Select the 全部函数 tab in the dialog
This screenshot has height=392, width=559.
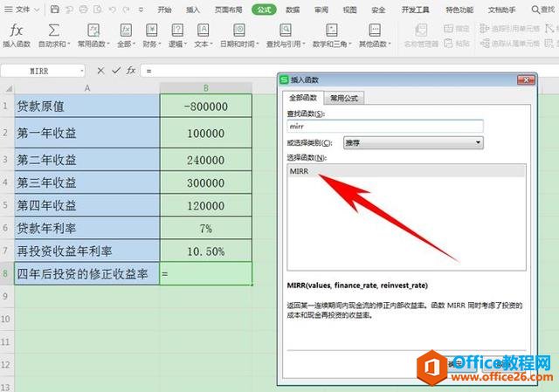[303, 98]
